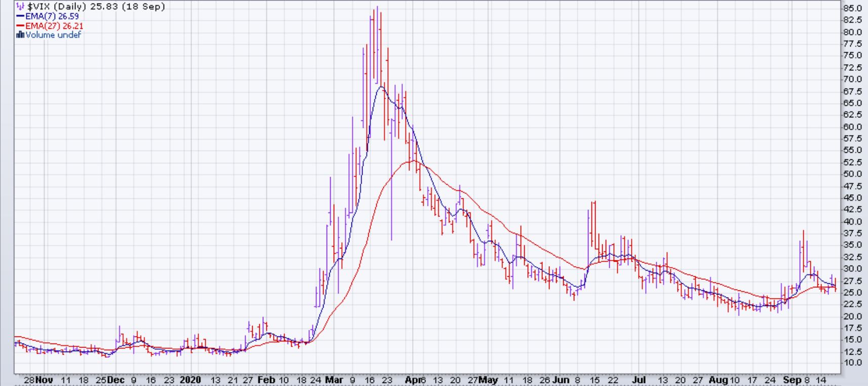Click the 2020 year label on date axis

pos(190,379)
